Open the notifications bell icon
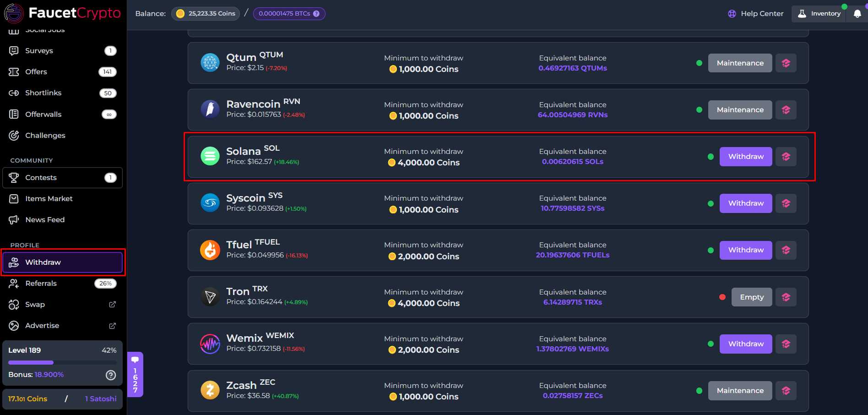 pyautogui.click(x=857, y=14)
